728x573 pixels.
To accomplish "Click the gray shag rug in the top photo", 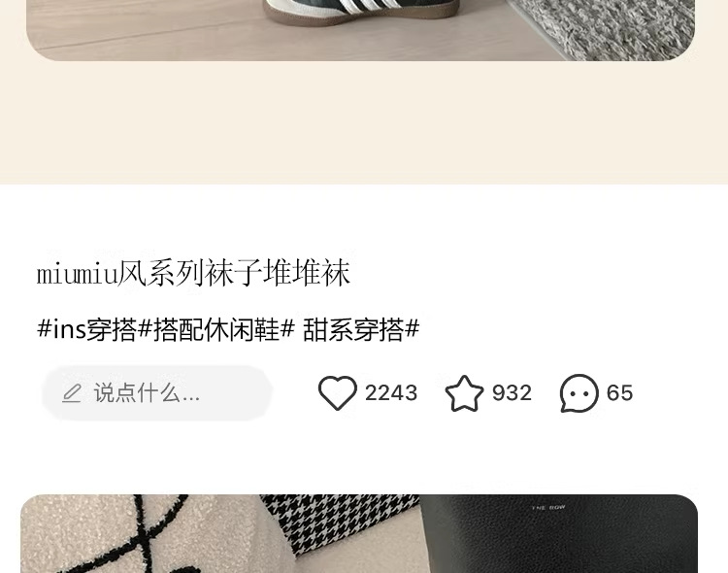I will click(604, 28).
